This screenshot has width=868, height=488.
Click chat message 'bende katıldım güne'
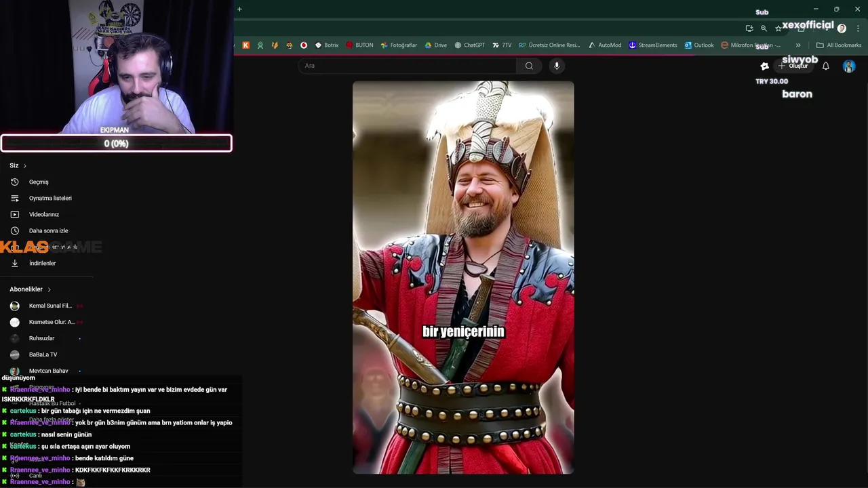104,458
